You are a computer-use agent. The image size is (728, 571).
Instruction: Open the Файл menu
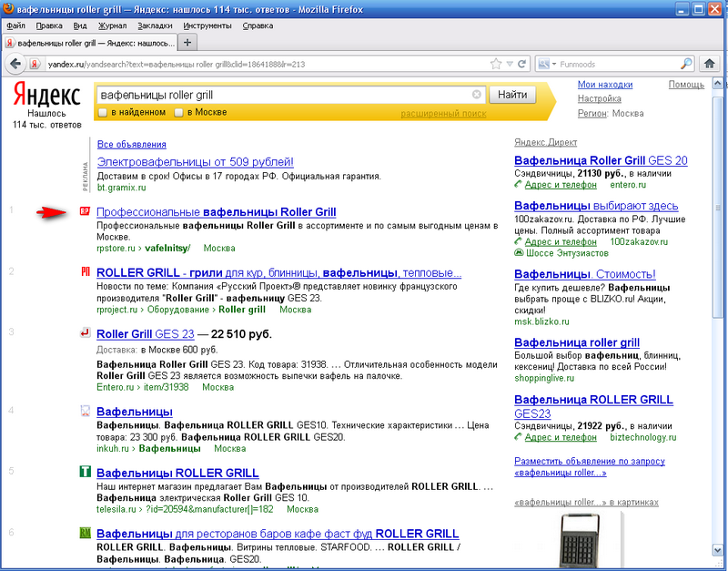[16, 25]
